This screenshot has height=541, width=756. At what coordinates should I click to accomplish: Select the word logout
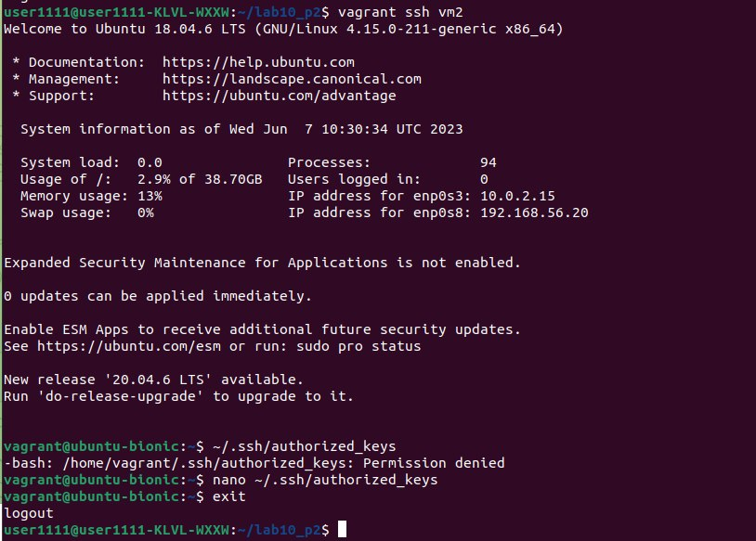[x=28, y=513]
